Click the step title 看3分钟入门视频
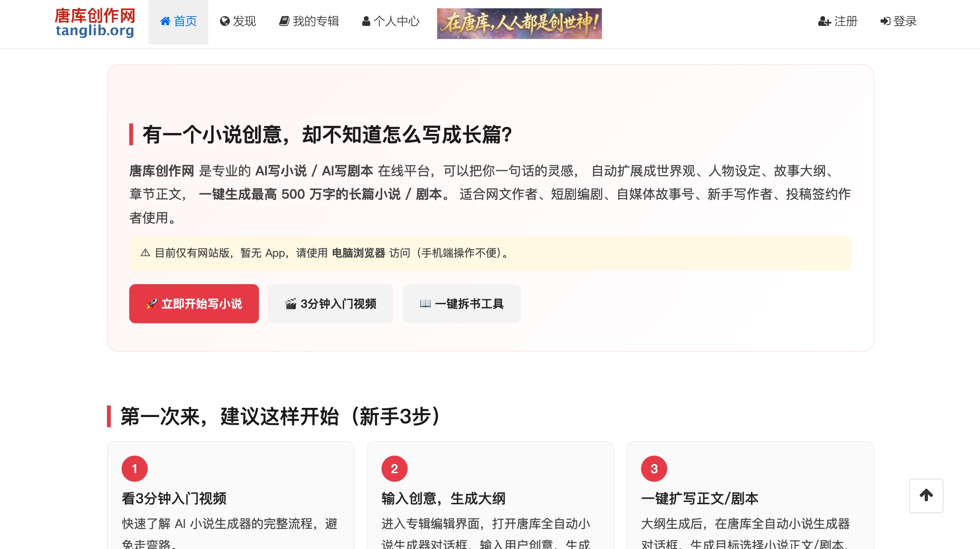Viewport: 980px width, 549px height. (174, 498)
